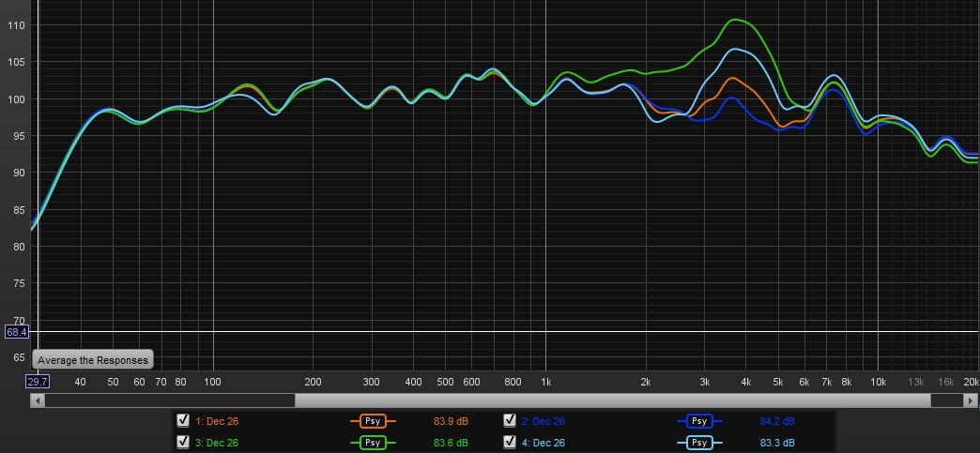Select the 1: Dec 26 legend label
This screenshot has height=453, width=980.
pyautogui.click(x=217, y=421)
